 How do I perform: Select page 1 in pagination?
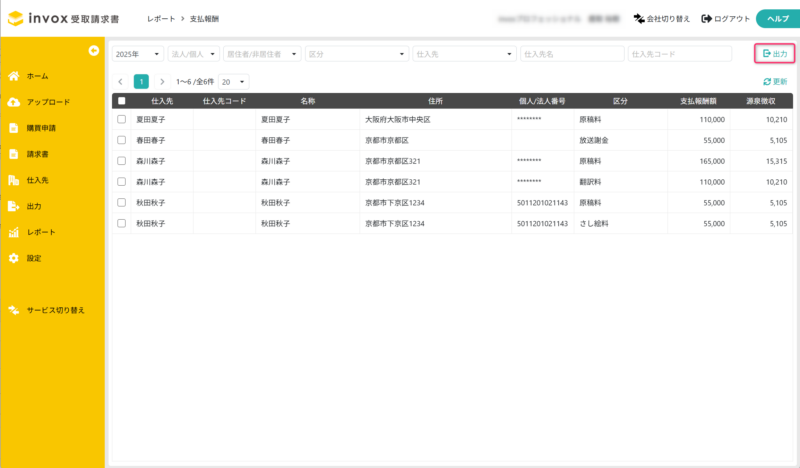[141, 82]
